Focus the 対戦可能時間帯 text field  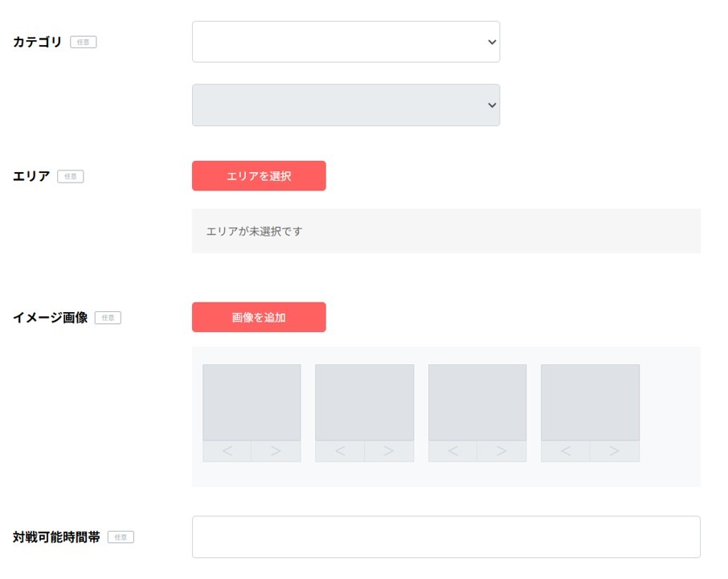pyautogui.click(x=446, y=537)
